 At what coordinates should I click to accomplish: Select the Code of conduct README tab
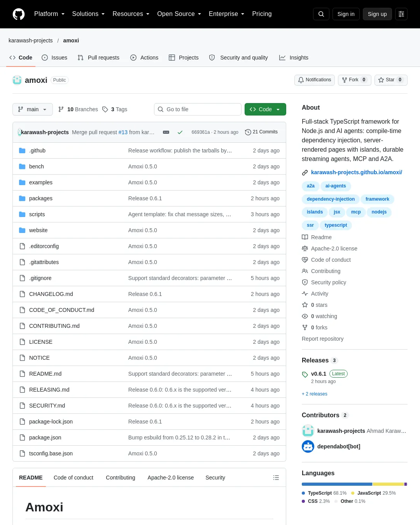(73, 478)
